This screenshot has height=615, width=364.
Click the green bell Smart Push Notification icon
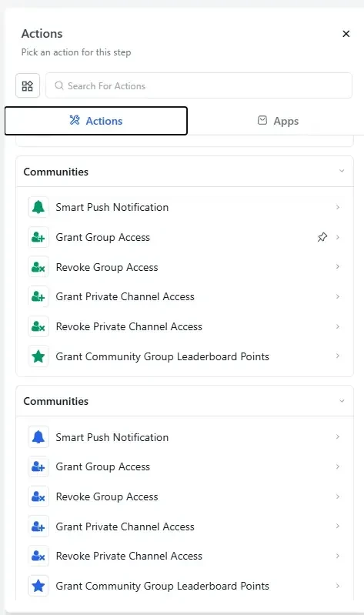38,207
